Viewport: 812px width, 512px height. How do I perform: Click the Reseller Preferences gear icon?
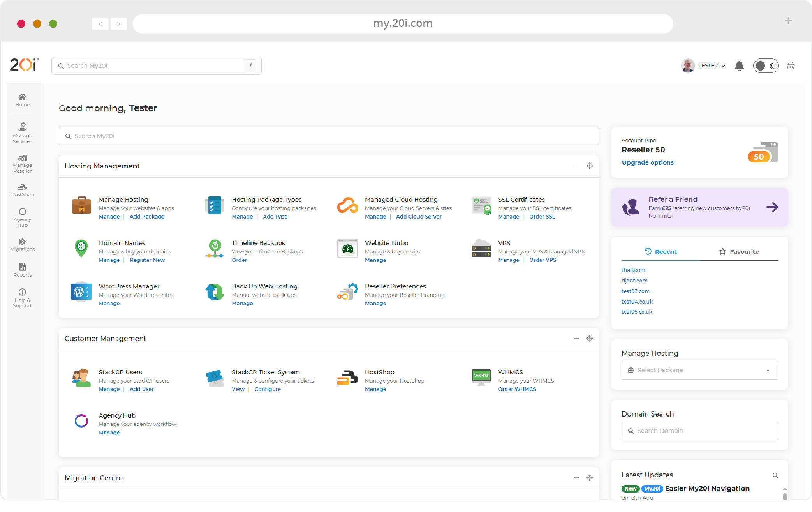[x=347, y=291]
